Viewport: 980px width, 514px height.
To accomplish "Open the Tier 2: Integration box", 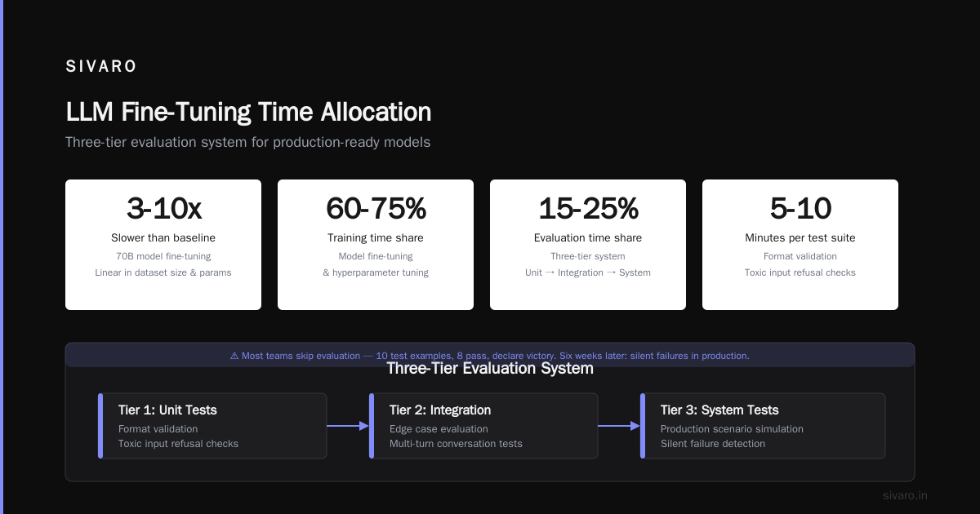I will tap(483, 426).
